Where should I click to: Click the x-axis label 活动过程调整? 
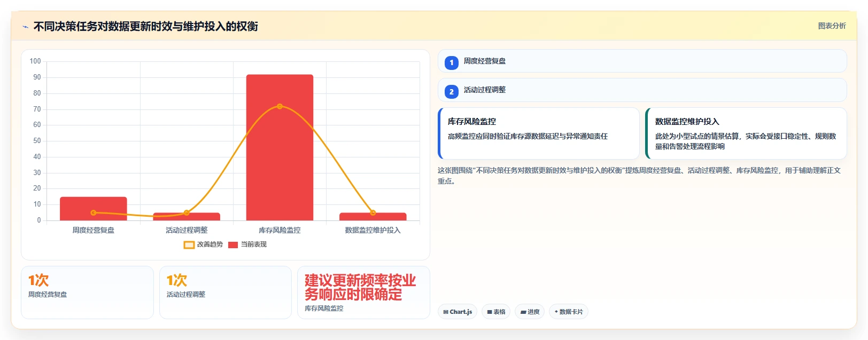click(x=187, y=230)
